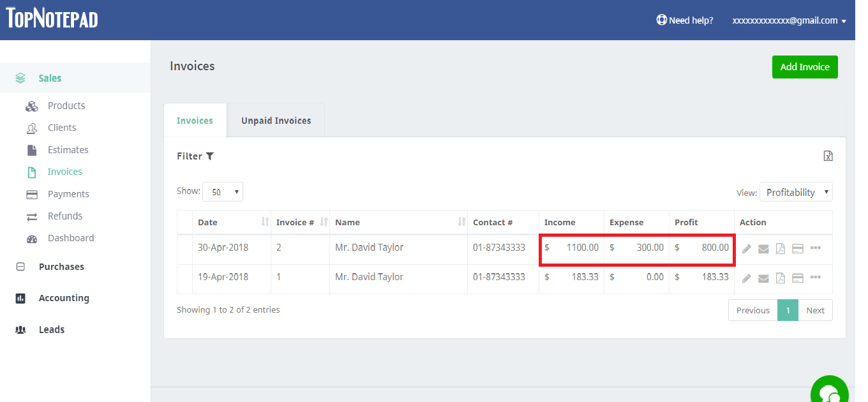Record payment for invoice 2 card icon
Screen dimensions: 868x402
tap(797, 248)
